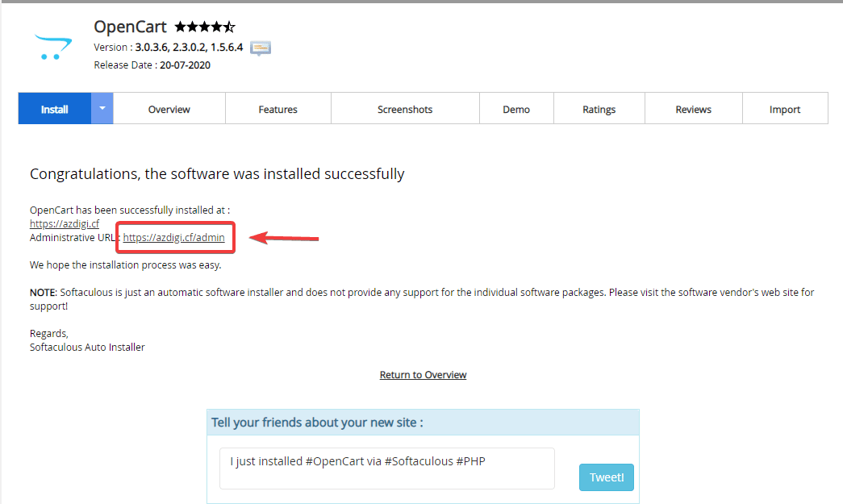Viewport: 843px width, 504px height.
Task: Click the OpenCart title heading
Action: (x=130, y=27)
